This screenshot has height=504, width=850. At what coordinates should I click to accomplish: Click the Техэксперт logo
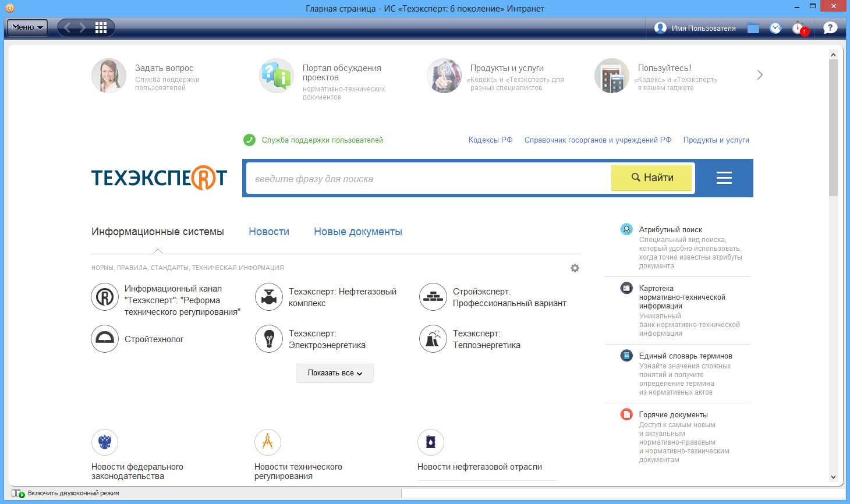click(x=159, y=178)
